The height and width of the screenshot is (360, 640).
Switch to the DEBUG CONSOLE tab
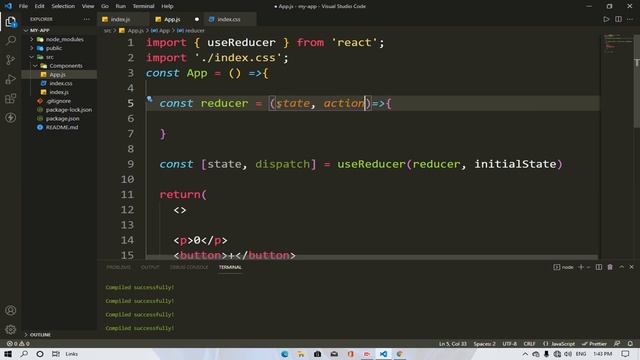(189, 267)
